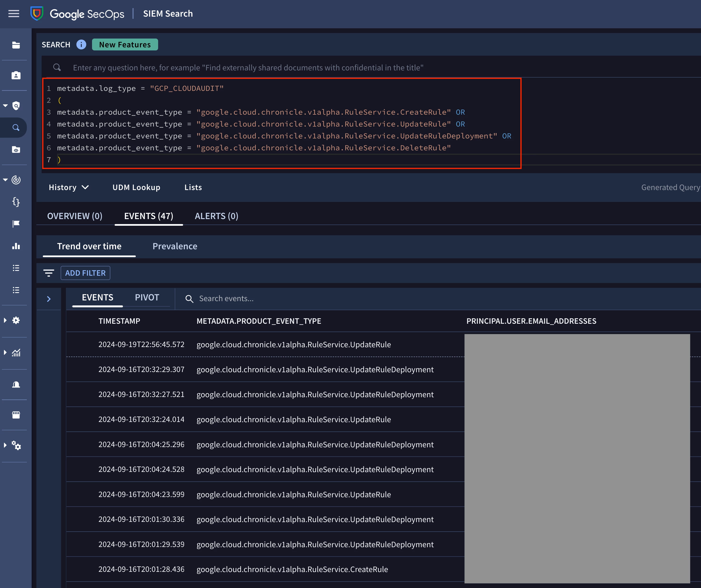701x588 pixels.
Task: Switch to PIVOT tab
Action: [x=147, y=298]
